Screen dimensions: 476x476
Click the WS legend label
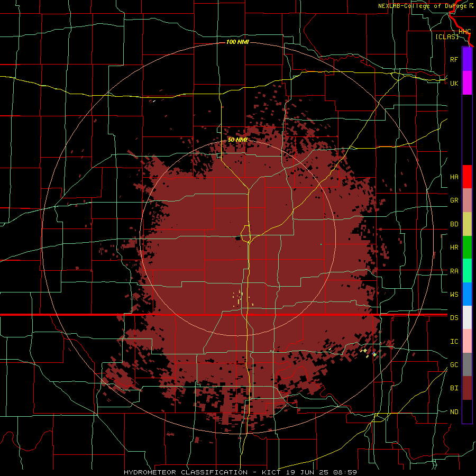[x=454, y=295]
